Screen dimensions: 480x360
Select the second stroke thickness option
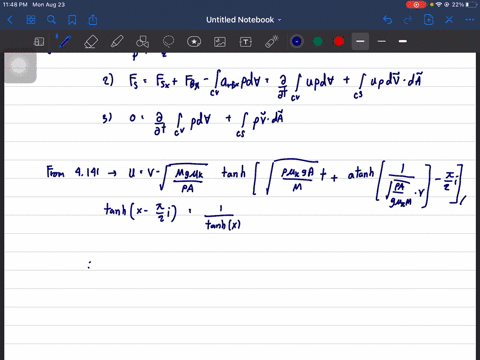point(382,41)
